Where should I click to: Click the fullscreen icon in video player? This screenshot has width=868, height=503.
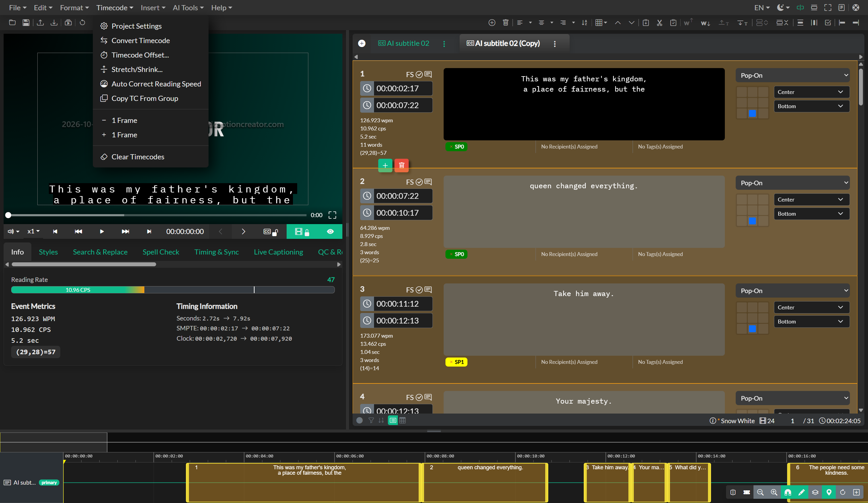pyautogui.click(x=332, y=215)
